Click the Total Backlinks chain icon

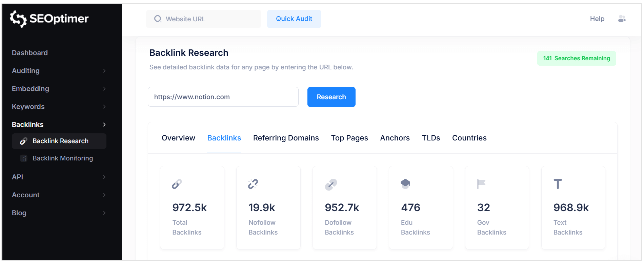[x=177, y=184]
